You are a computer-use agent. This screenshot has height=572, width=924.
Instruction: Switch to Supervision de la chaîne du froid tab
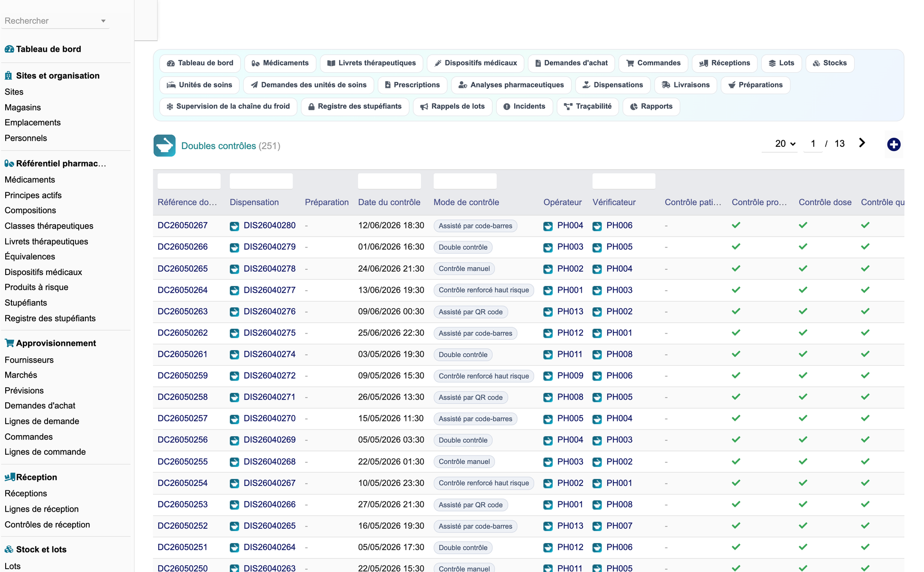coord(228,106)
